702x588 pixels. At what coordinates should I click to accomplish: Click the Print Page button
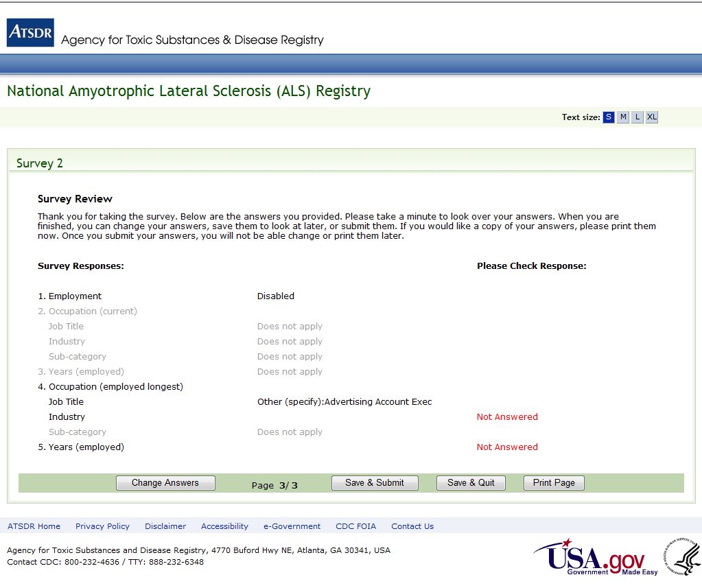point(554,483)
